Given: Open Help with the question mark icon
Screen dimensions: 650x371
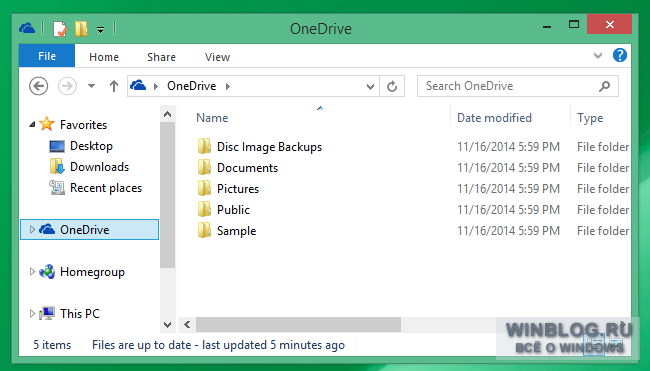Looking at the screenshot, I should coord(620,55).
